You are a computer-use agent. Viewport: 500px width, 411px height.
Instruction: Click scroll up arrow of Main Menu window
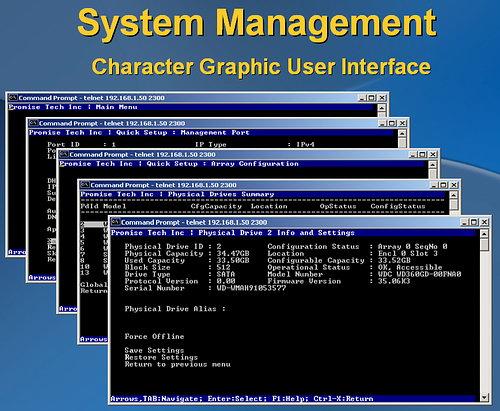382,108
